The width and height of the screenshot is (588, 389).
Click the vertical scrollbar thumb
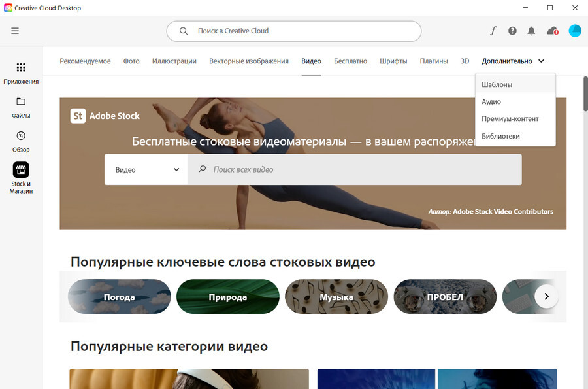click(x=585, y=93)
